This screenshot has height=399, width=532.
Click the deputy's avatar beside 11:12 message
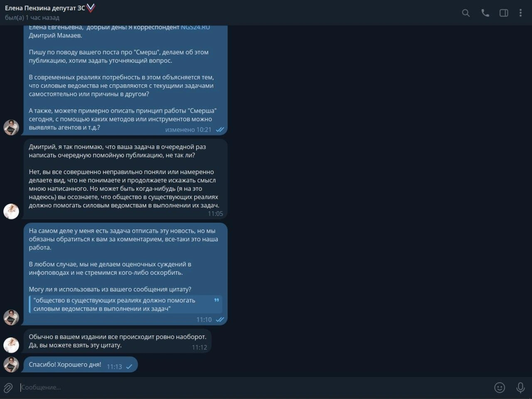coord(11,345)
